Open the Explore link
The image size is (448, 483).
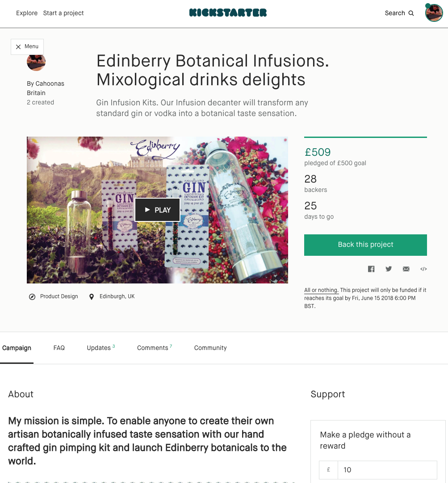pyautogui.click(x=27, y=13)
